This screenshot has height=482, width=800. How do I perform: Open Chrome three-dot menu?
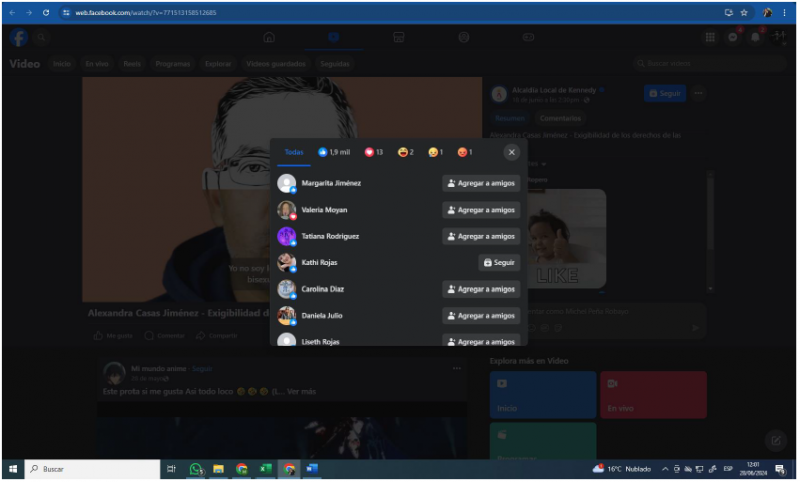point(786,13)
